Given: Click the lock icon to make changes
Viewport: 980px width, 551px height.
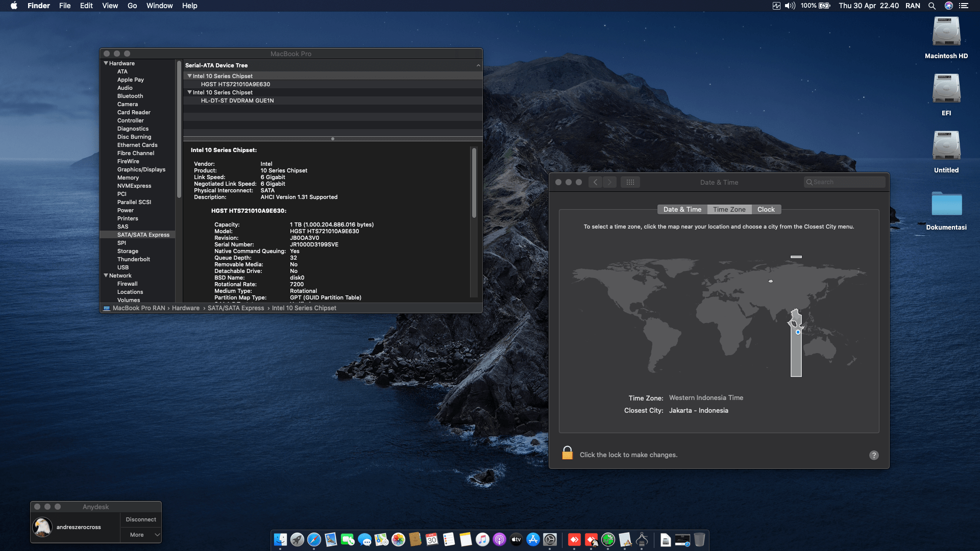Looking at the screenshot, I should (567, 453).
